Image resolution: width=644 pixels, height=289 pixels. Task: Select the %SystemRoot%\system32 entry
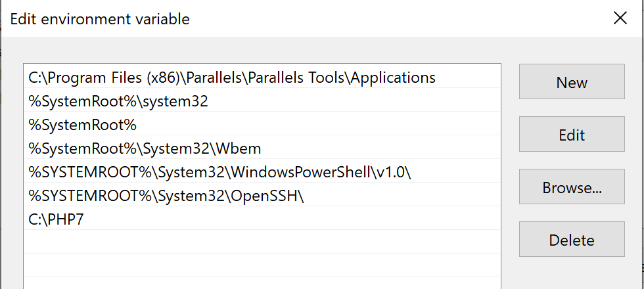pos(118,101)
